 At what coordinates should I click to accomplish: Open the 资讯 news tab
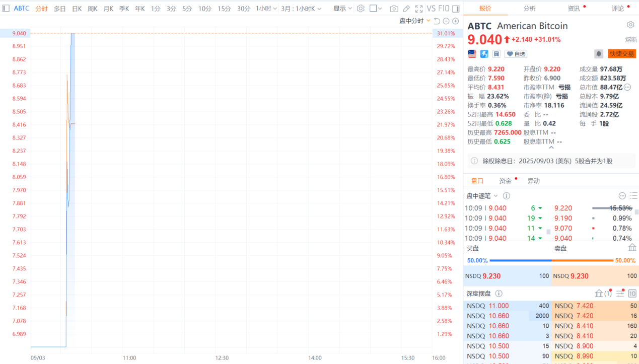click(x=574, y=9)
